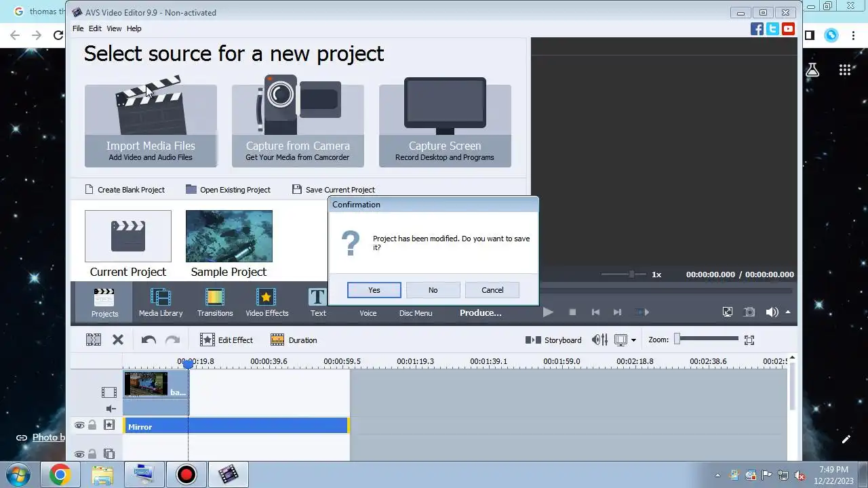Click the timeline playhead marker
The image size is (868, 488).
tap(189, 364)
